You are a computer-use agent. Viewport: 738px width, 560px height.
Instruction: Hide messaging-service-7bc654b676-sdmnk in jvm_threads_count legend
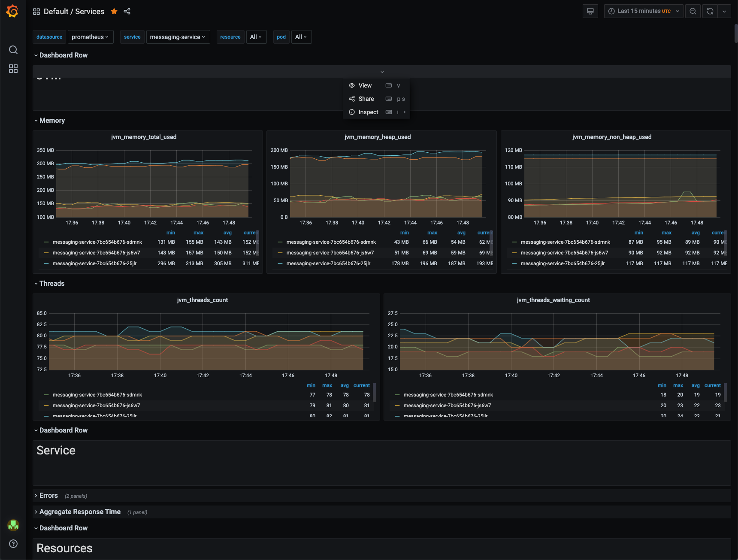[x=97, y=394]
